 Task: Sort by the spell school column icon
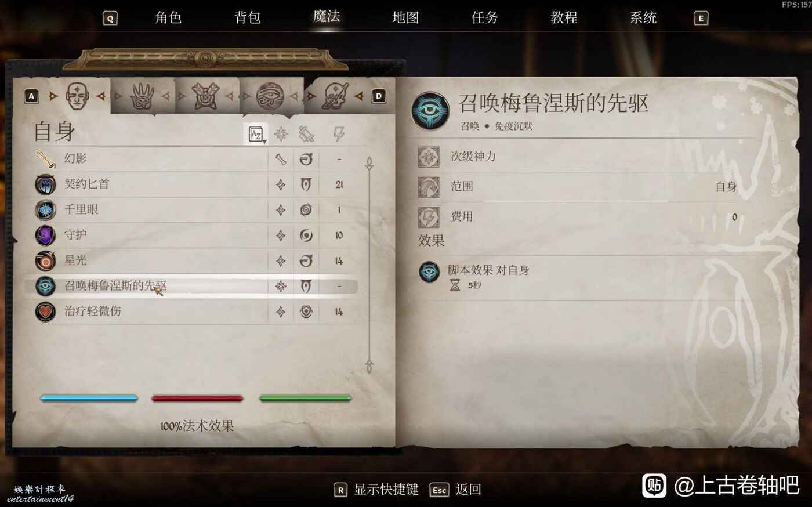click(306, 135)
